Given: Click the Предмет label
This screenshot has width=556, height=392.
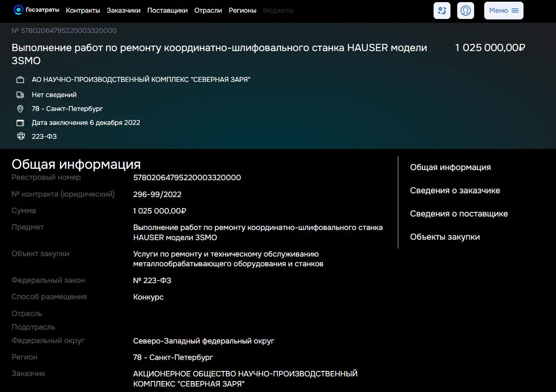Looking at the screenshot, I should click(27, 227).
